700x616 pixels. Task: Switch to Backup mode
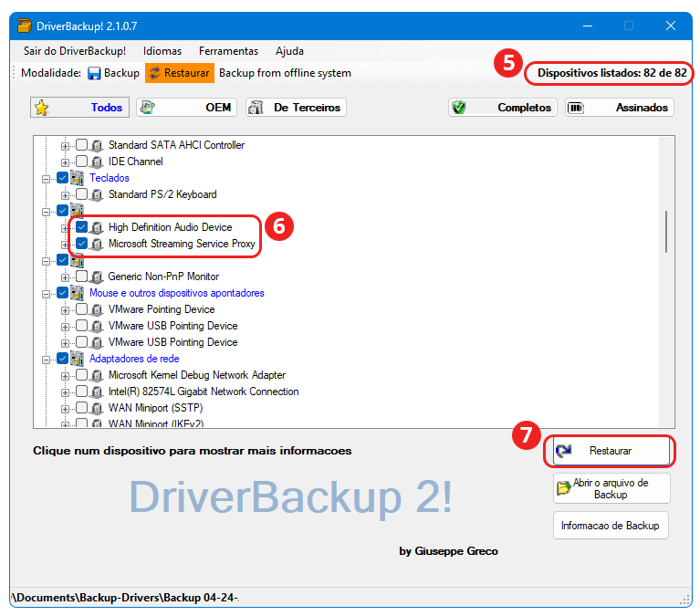coord(113,73)
